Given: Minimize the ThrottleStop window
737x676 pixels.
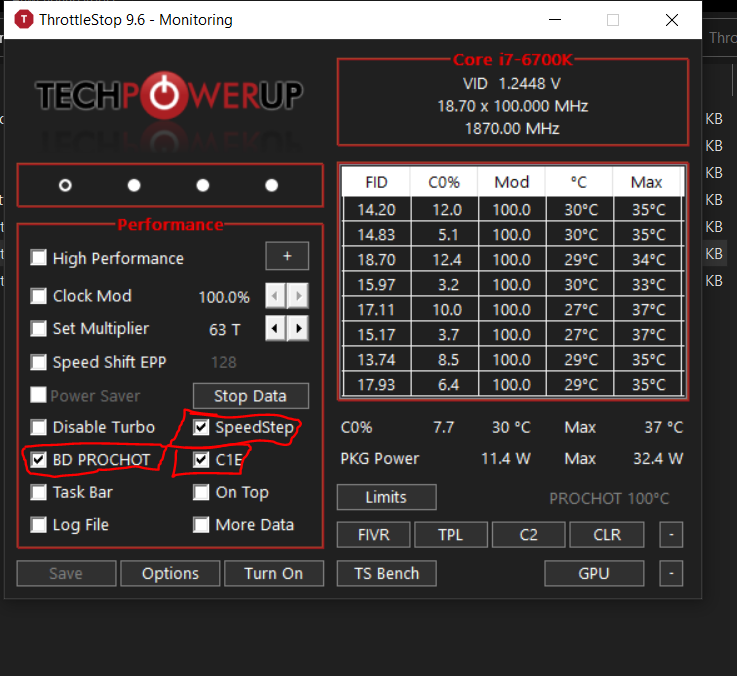Looking at the screenshot, I should pos(555,20).
